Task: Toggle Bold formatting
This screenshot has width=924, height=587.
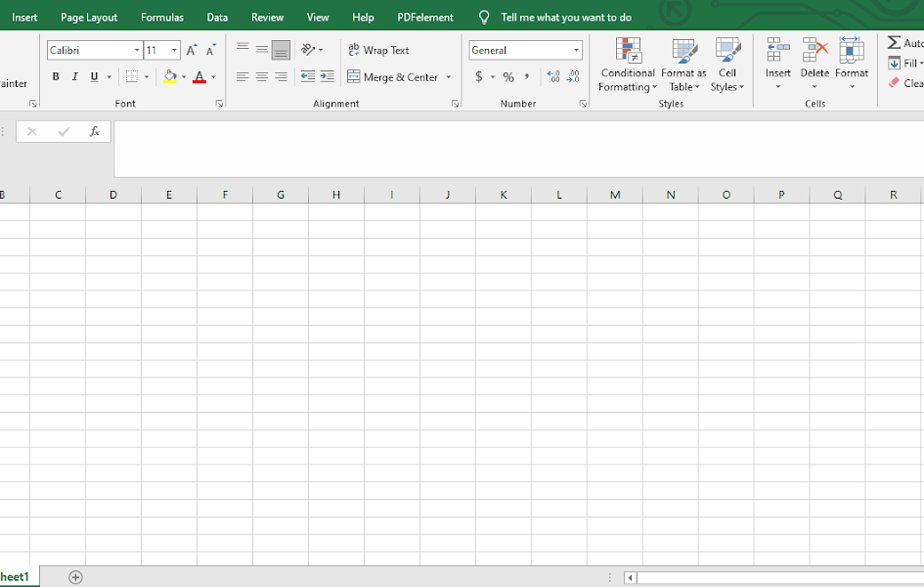Action: (x=56, y=76)
